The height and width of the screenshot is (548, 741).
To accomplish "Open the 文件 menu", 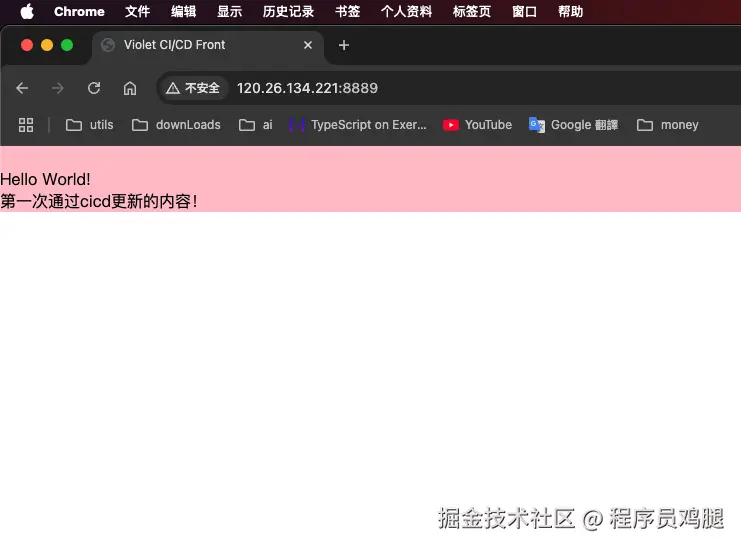I will click(x=138, y=11).
